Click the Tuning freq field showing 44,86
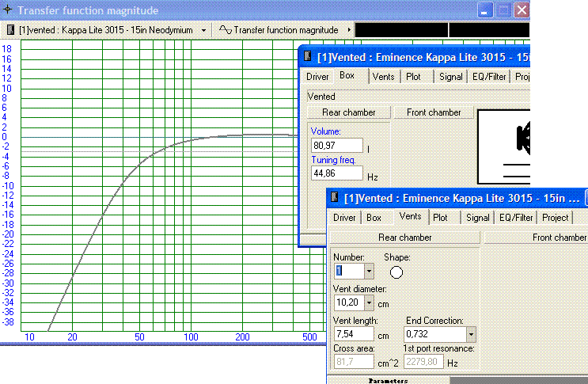The width and height of the screenshot is (588, 384). [337, 173]
